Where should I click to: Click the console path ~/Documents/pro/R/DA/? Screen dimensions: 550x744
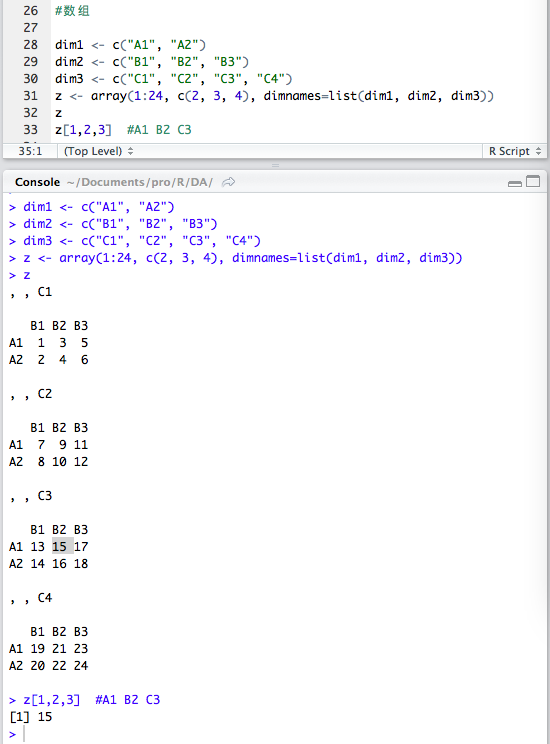point(140,182)
